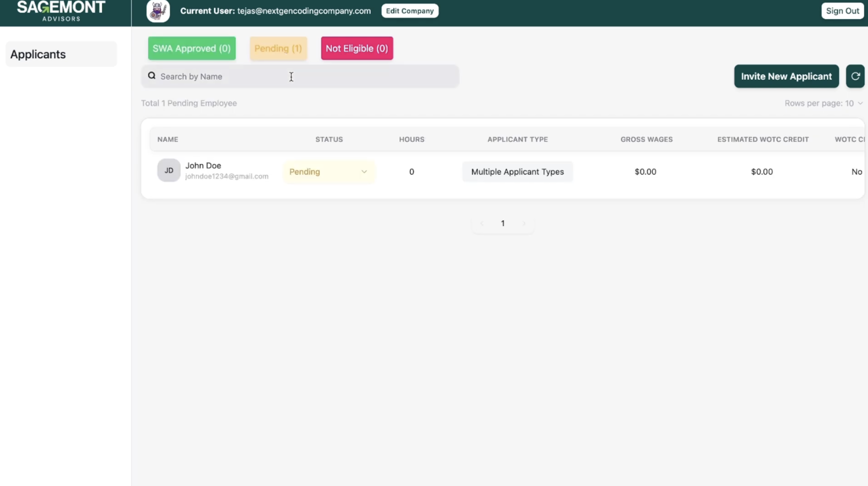Select page 1 in pagination

(503, 223)
